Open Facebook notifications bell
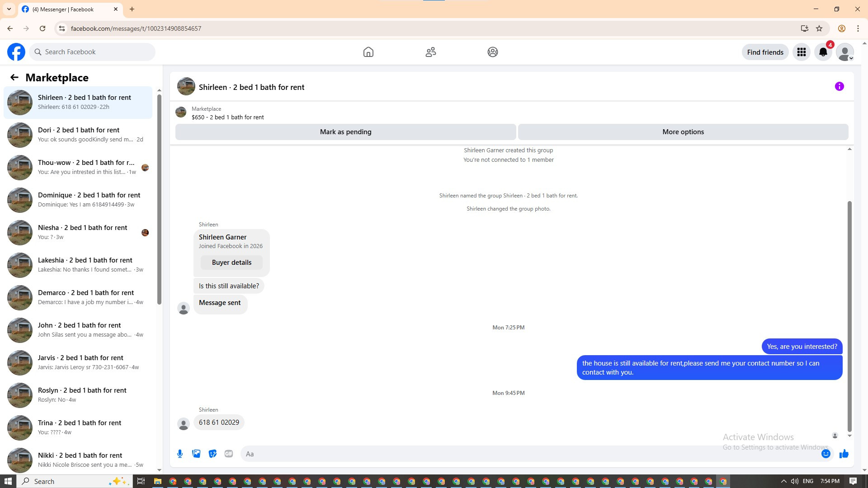Screen dimensions: 868x488 [x=823, y=52]
